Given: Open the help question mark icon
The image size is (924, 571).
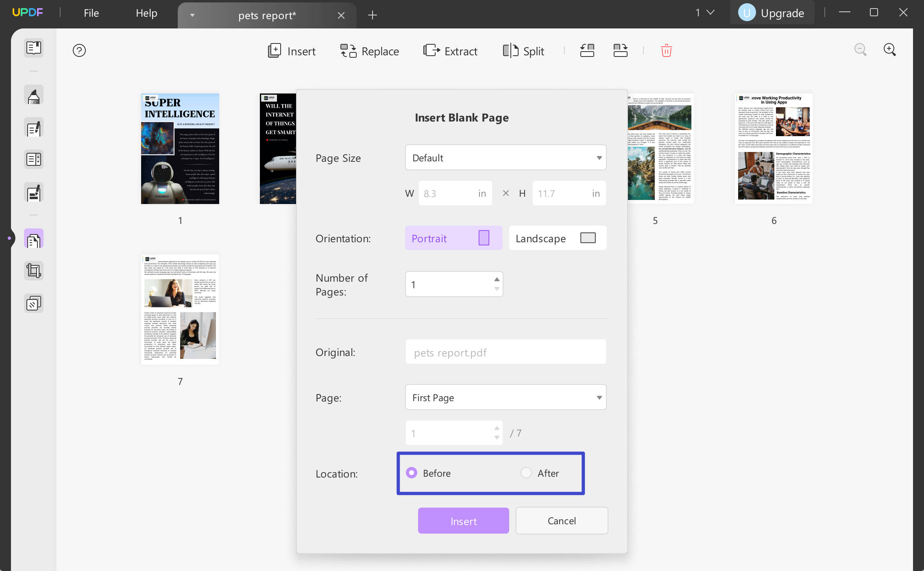Looking at the screenshot, I should point(79,50).
